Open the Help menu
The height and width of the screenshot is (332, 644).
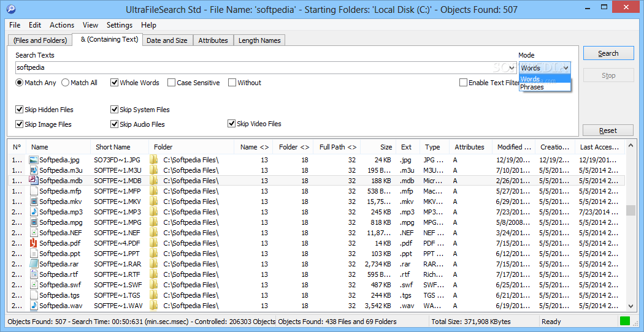point(148,25)
